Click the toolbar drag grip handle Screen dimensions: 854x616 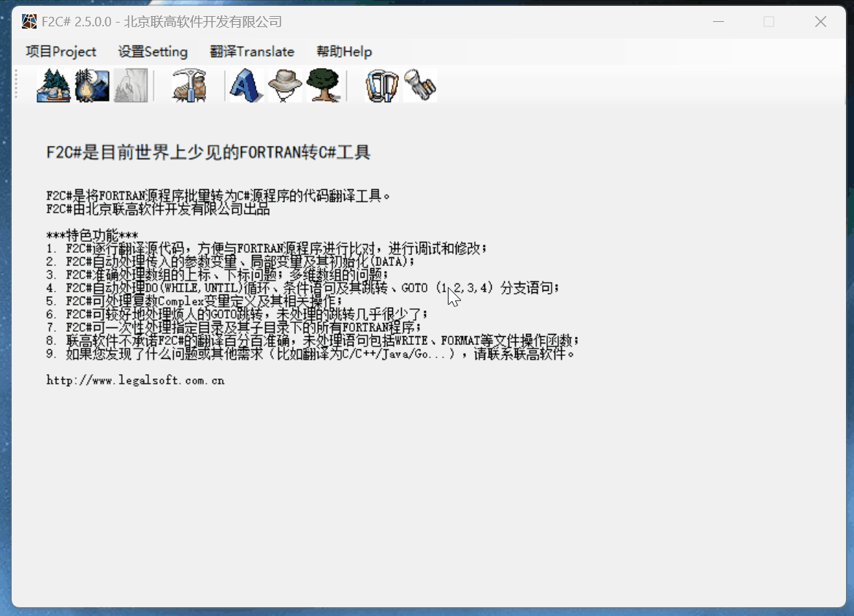[17, 85]
